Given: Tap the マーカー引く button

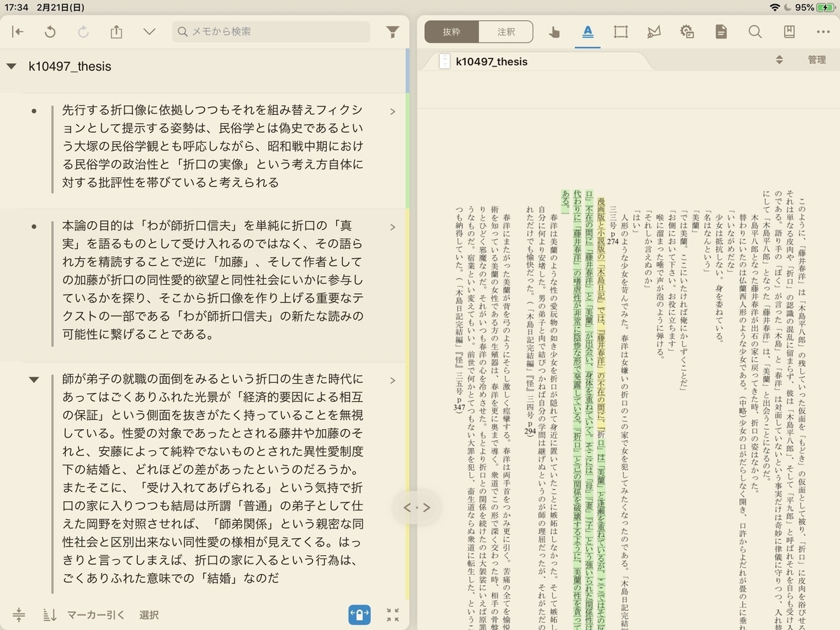Looking at the screenshot, I should 96,615.
